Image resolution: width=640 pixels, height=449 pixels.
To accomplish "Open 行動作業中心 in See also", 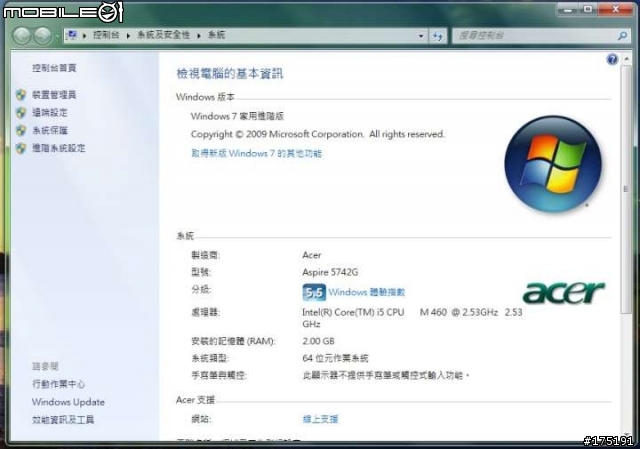I will click(58, 384).
